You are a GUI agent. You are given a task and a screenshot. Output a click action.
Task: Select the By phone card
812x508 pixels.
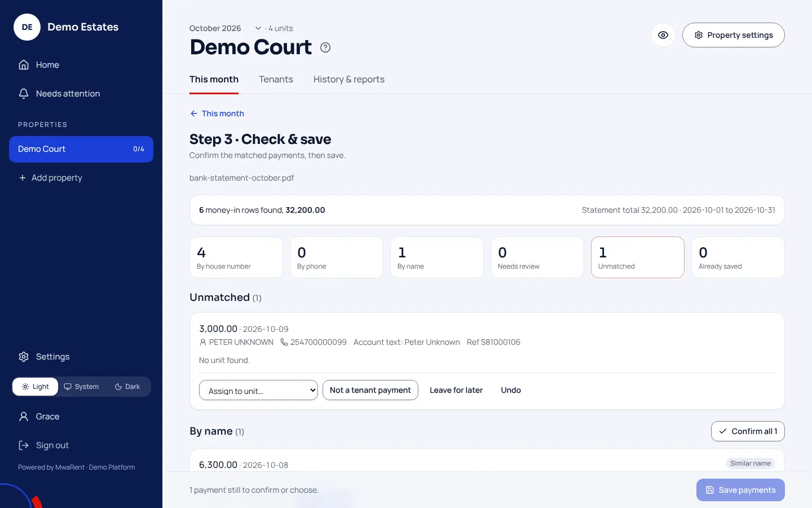coord(337,257)
